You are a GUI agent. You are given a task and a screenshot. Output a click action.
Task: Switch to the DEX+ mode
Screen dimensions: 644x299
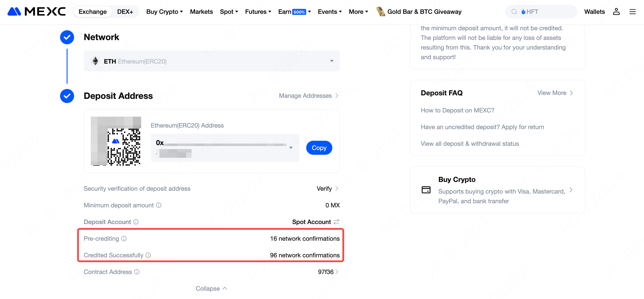click(x=125, y=11)
